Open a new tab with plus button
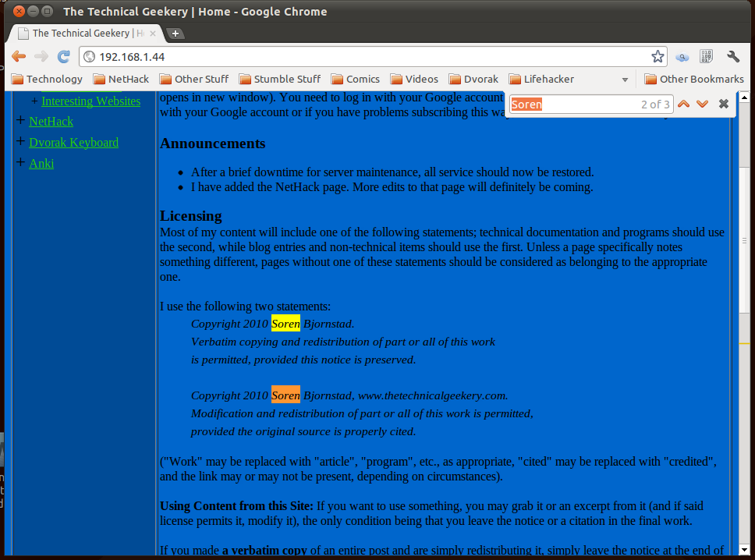755x560 pixels. coord(175,34)
